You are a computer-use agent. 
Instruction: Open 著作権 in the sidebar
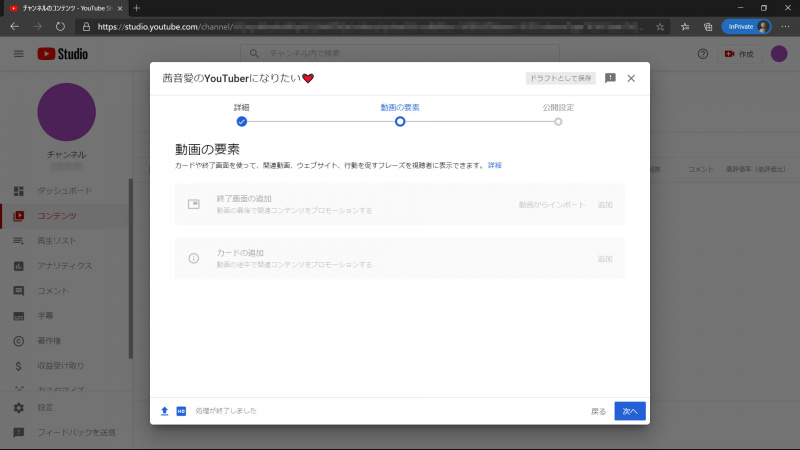49,340
